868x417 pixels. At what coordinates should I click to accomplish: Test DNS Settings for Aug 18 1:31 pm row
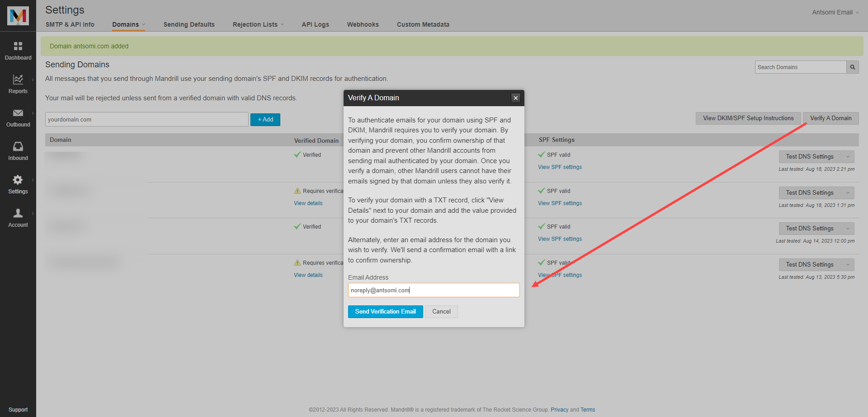click(x=809, y=193)
